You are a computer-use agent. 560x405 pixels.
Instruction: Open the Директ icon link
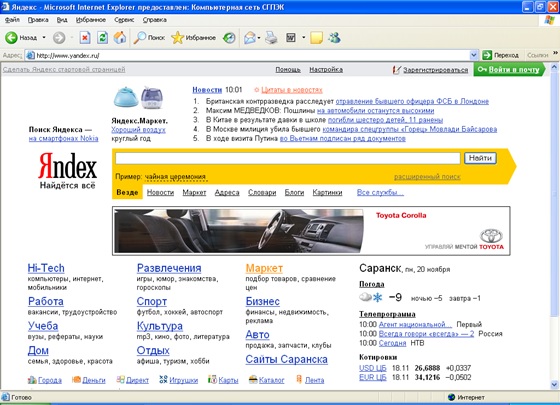coord(132,380)
